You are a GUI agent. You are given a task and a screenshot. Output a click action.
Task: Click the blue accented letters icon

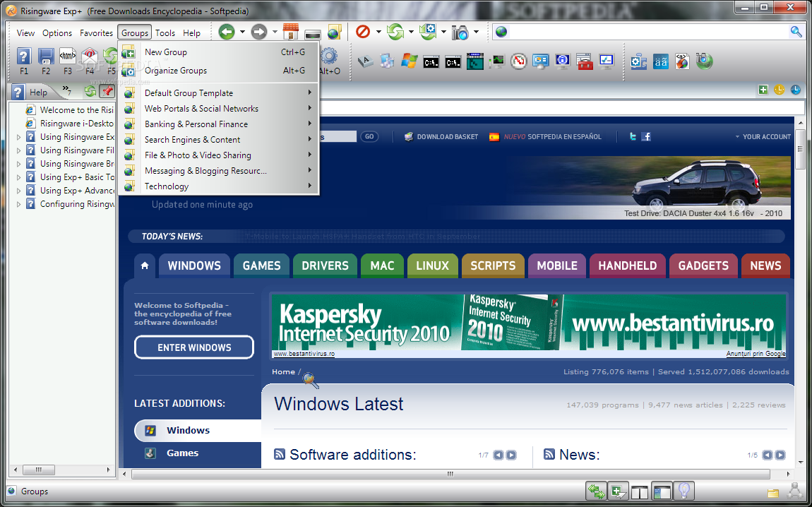pyautogui.click(x=660, y=61)
